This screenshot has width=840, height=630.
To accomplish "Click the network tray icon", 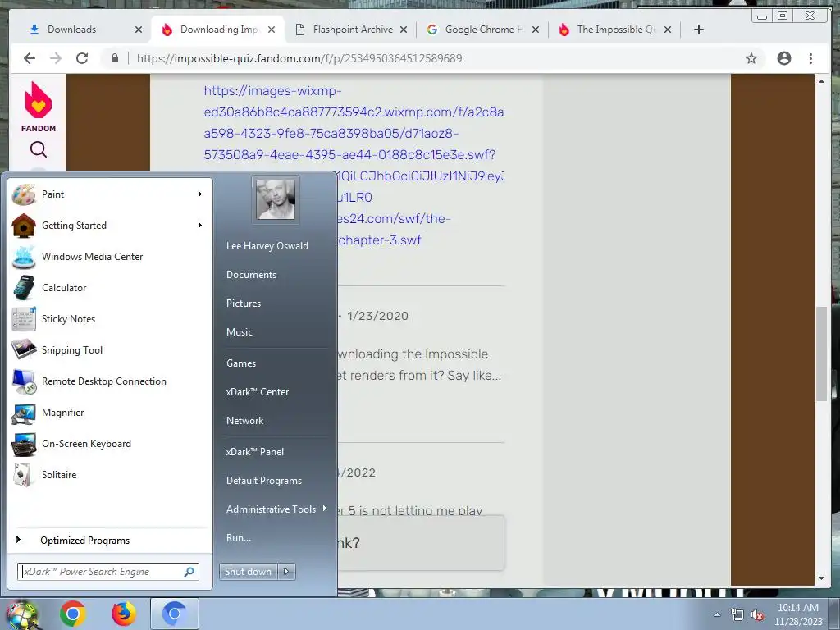I will tap(737, 615).
